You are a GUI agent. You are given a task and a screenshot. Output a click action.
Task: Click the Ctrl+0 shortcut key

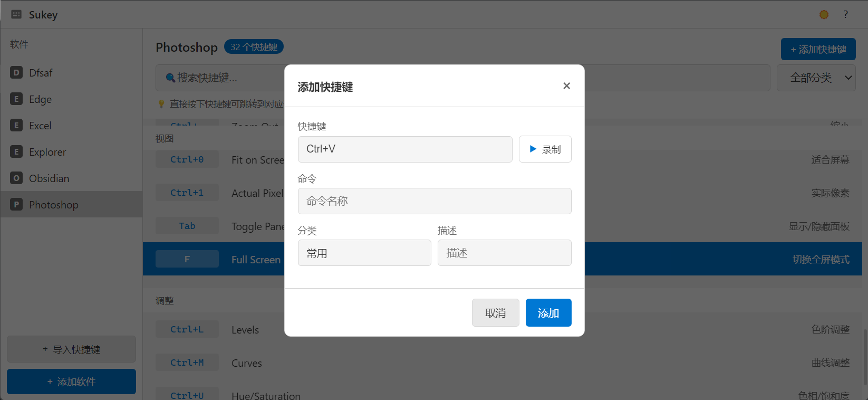187,159
